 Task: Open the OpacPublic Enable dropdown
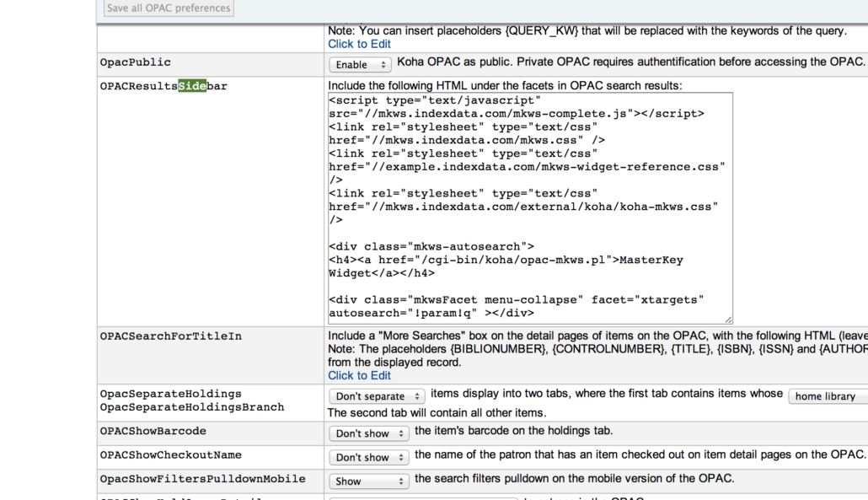[x=360, y=64]
